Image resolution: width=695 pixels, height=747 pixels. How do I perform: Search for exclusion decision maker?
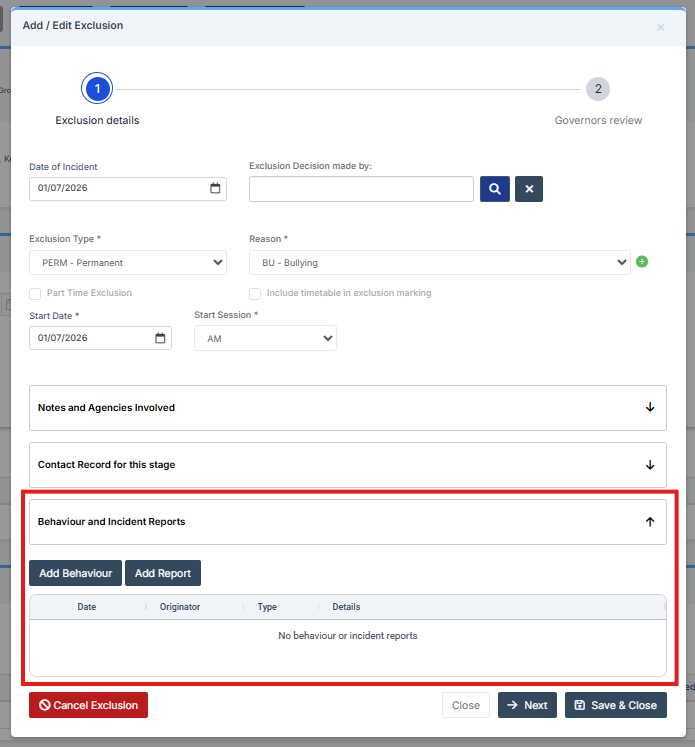(x=494, y=189)
